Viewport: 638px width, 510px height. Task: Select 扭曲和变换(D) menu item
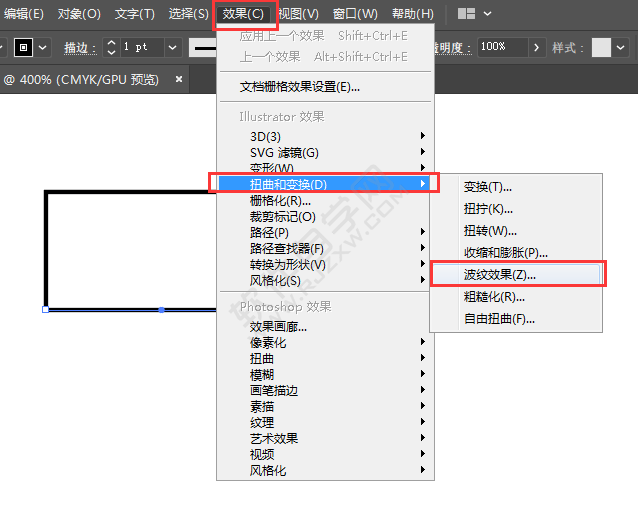click(324, 184)
